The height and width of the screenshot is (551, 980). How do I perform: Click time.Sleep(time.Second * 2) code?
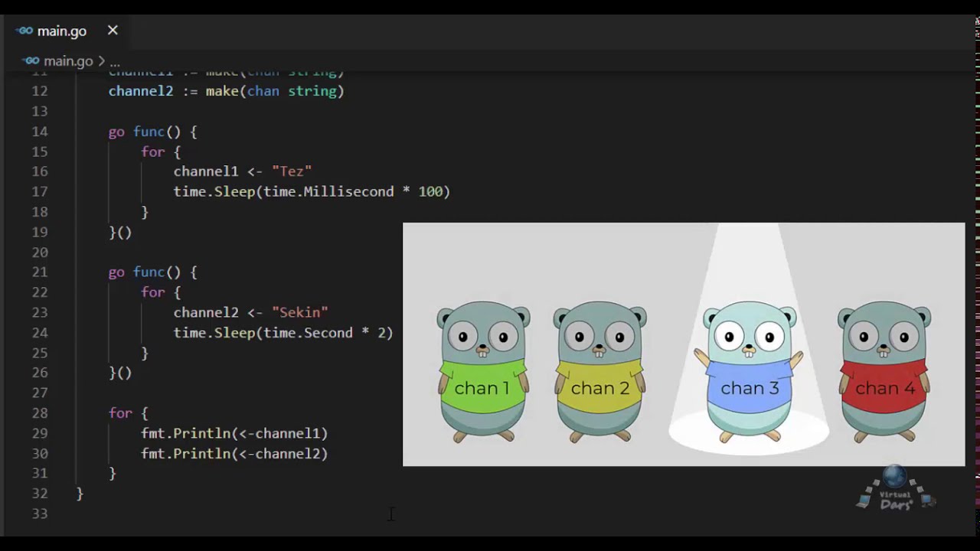pyautogui.click(x=283, y=332)
